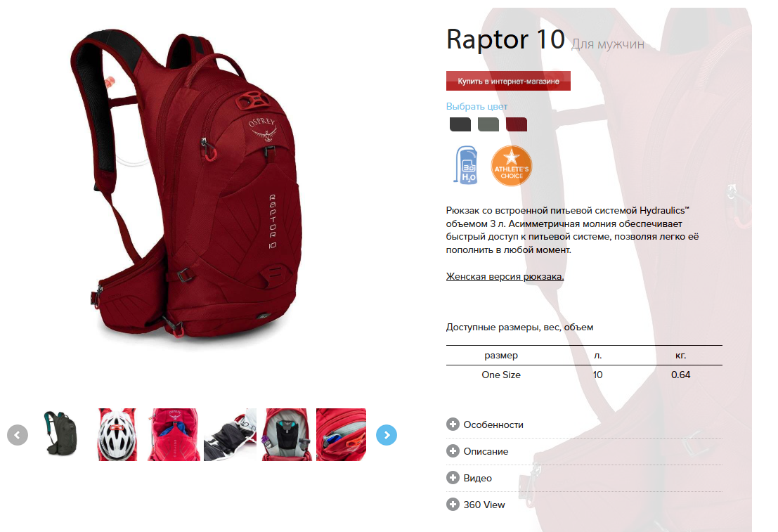Select the gray-green color swatch
Viewport: 778px width, 532px height.
488,124
